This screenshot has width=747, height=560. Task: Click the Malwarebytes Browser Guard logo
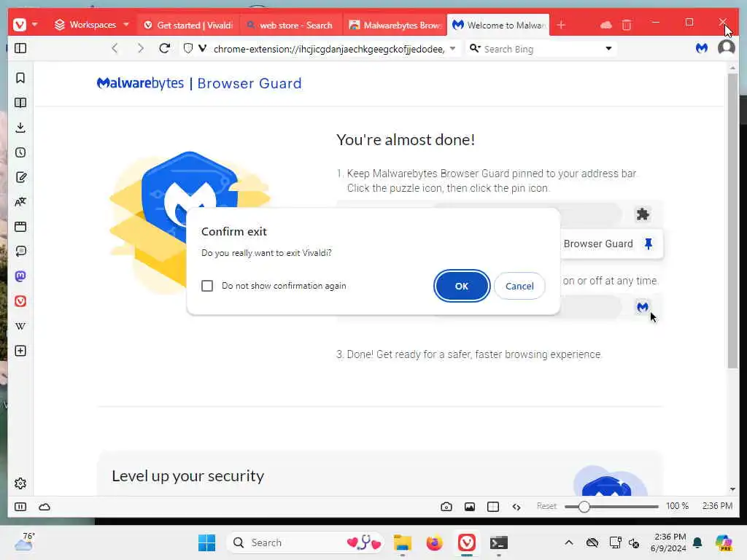199,83
